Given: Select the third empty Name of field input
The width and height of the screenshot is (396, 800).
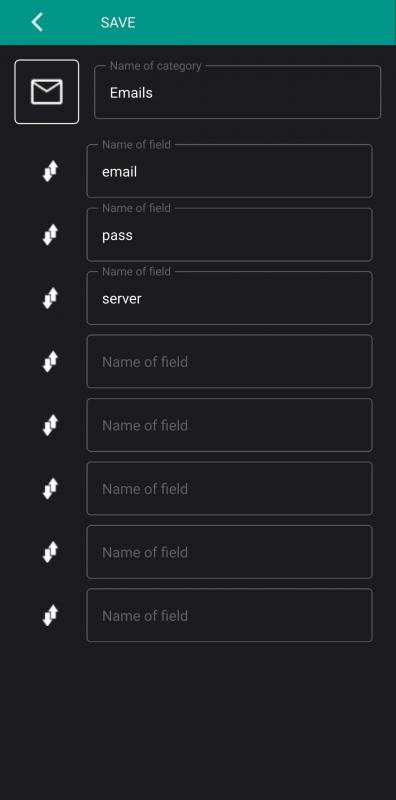Looking at the screenshot, I should coord(229,488).
